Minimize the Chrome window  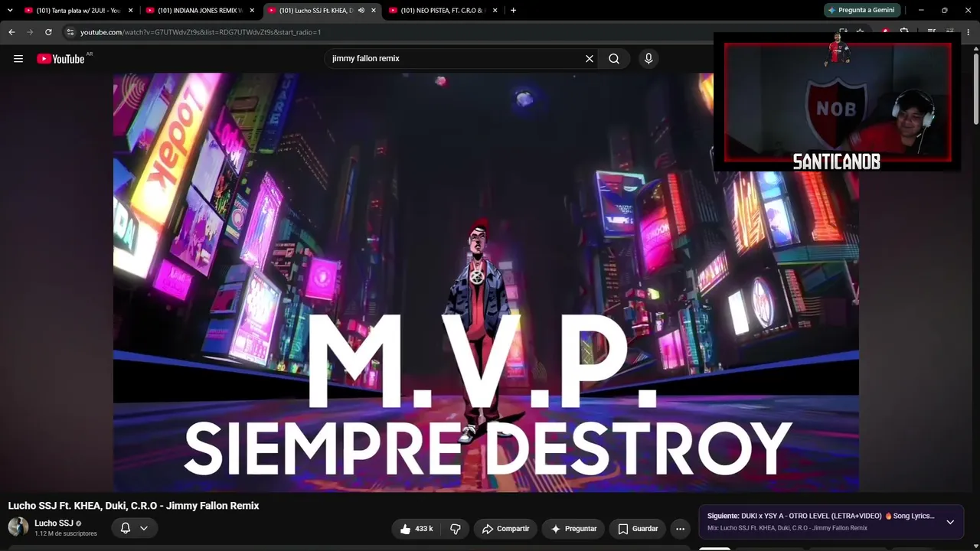click(921, 10)
